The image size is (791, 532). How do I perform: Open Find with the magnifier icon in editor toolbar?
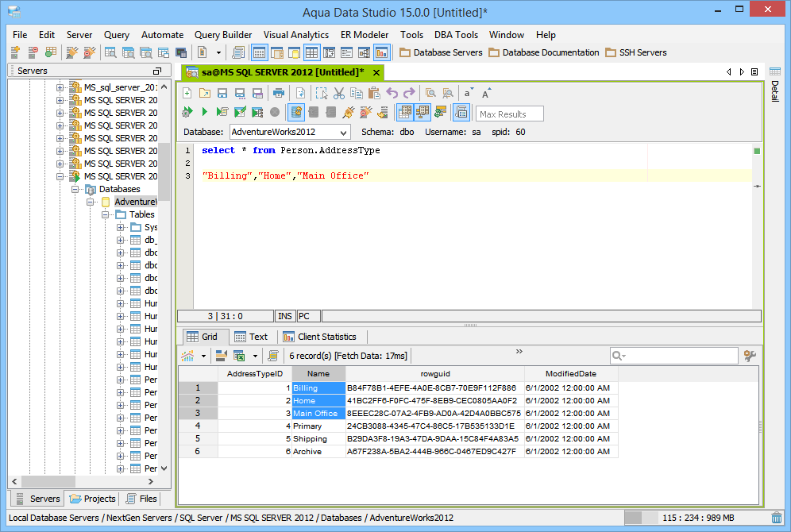[x=430, y=93]
